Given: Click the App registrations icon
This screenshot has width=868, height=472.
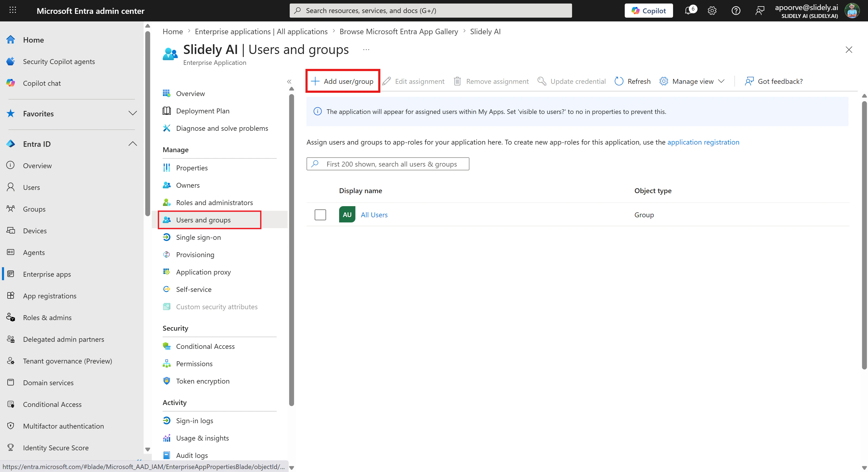Looking at the screenshot, I should pyautogui.click(x=11, y=296).
